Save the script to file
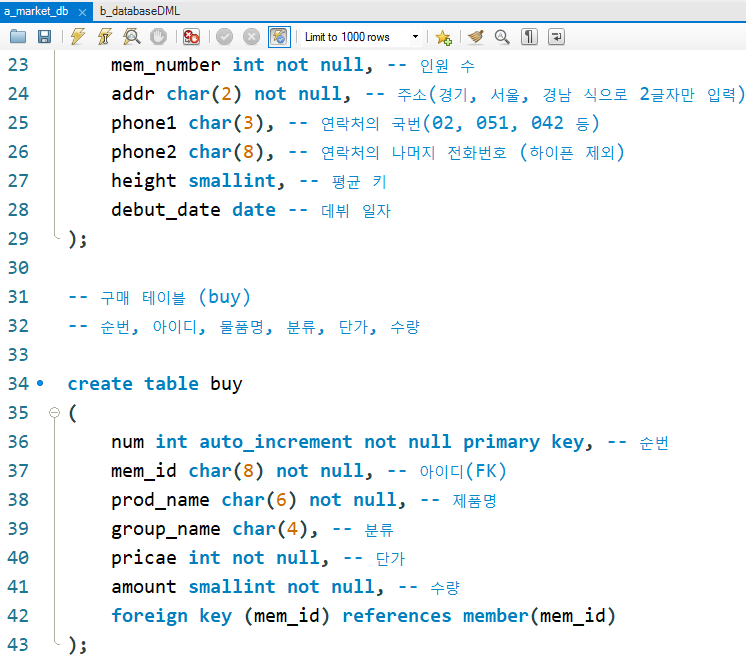Viewport: 746px width, 666px height. [x=44, y=37]
